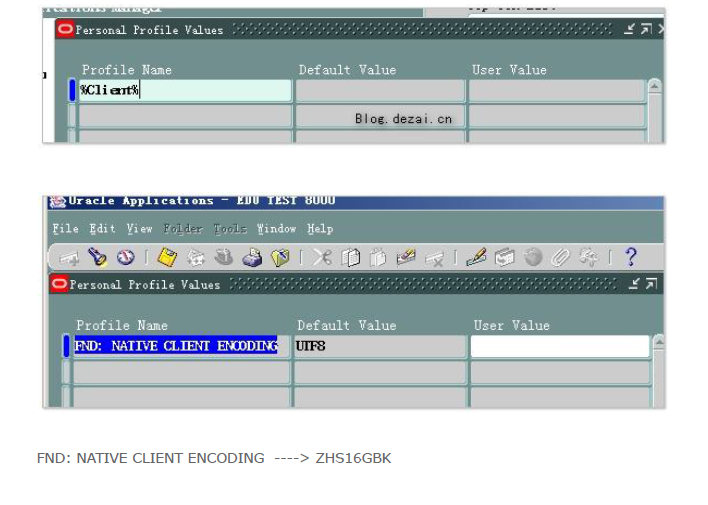Minimize the lower Personal Profile Values window
The image size is (708, 505).
(x=634, y=284)
